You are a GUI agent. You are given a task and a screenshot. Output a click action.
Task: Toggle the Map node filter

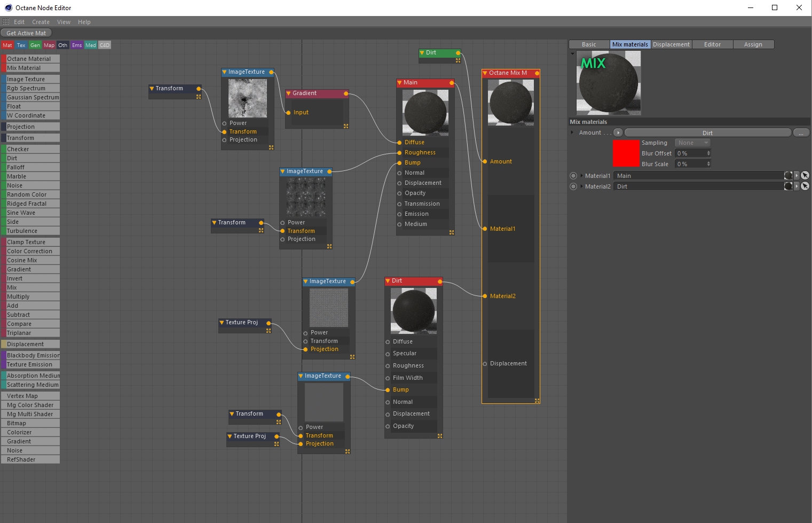coord(49,45)
